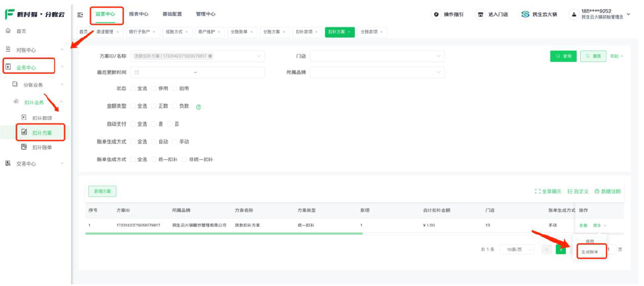Screen dimensions: 644x286
Task: Collapse the sidebar with the hamburger icon
Action: (80, 14)
